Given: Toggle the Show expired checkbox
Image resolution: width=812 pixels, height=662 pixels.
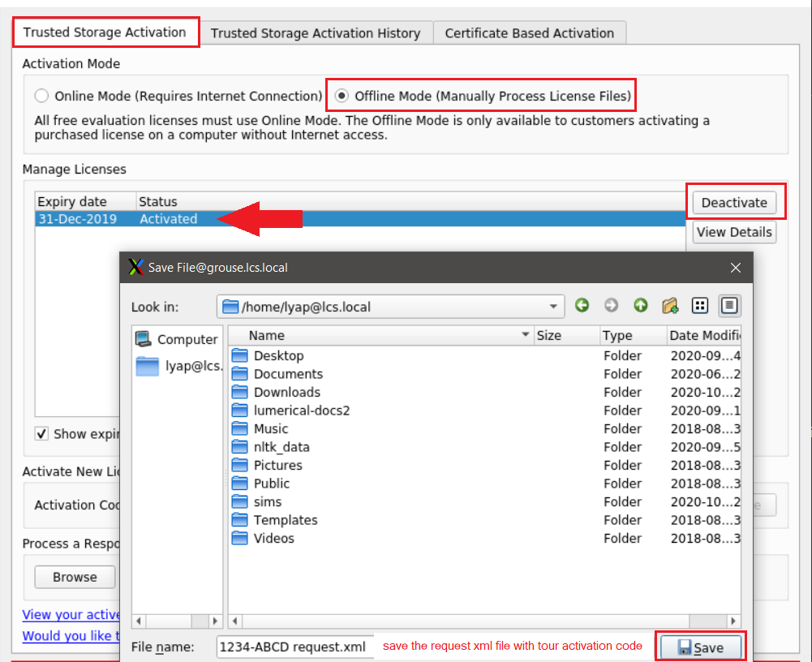Looking at the screenshot, I should click(41, 433).
